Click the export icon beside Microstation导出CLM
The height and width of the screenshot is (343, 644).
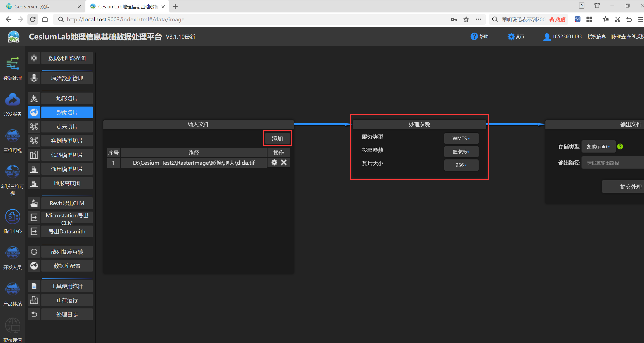34,217
